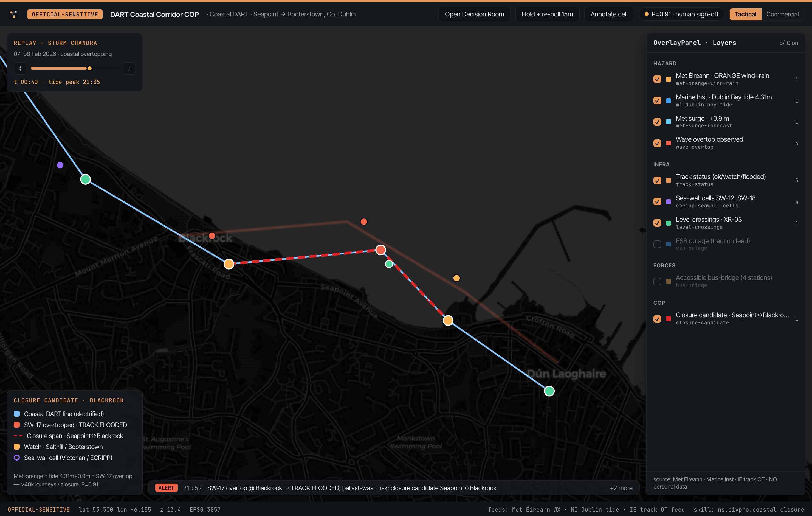Toggle Level crossings XR-03 checkbox
The height and width of the screenshot is (516, 812).
coord(657,223)
